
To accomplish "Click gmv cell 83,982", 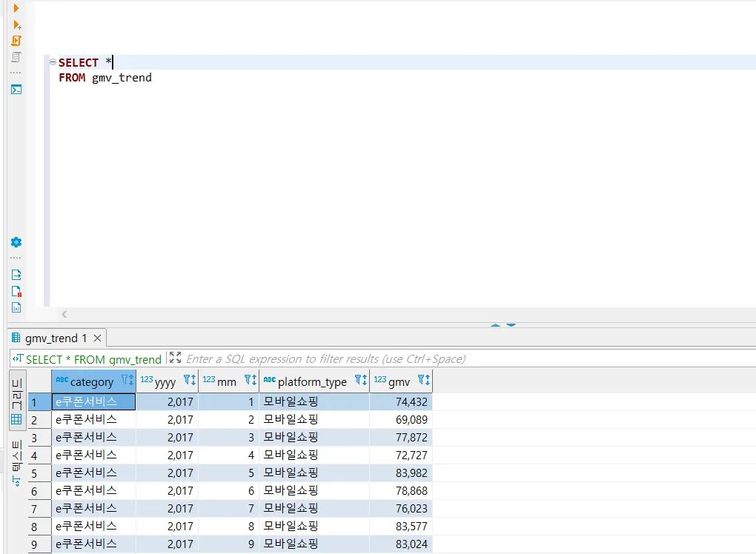I will pos(401,473).
